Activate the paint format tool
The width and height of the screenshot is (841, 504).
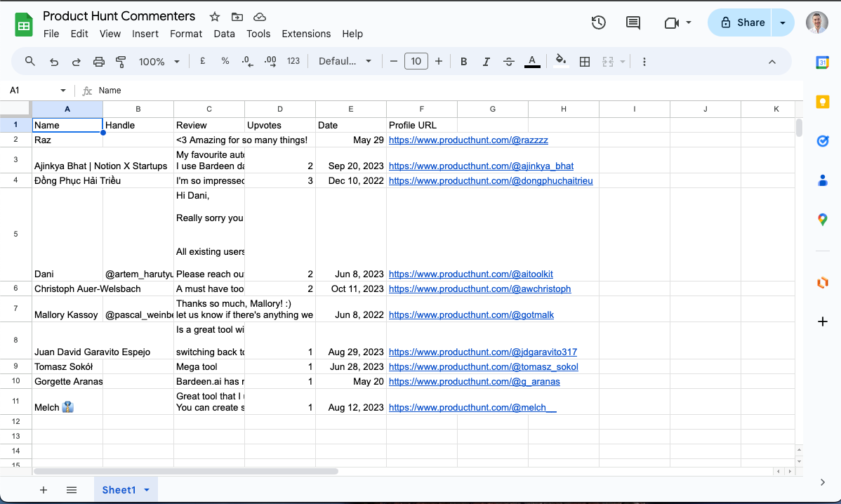(121, 62)
